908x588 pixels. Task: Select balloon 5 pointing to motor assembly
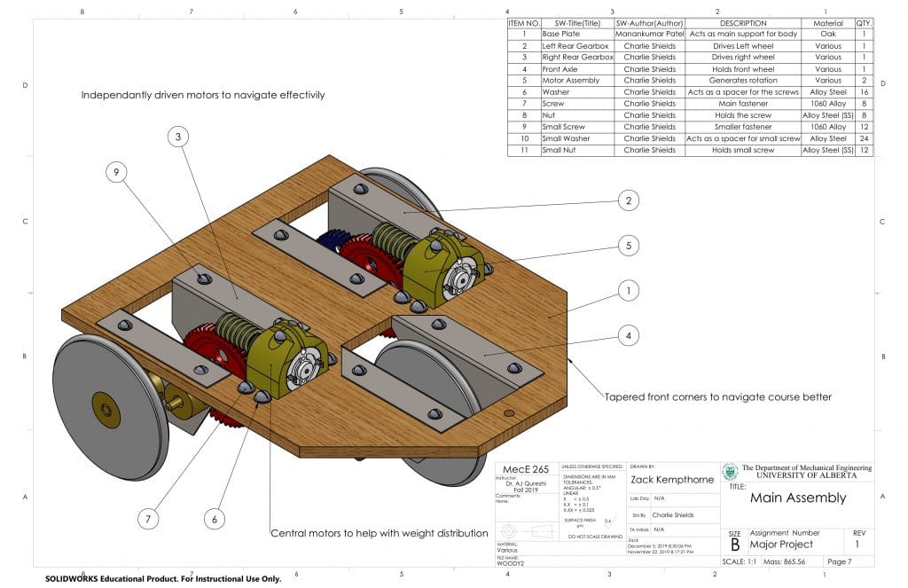tap(628, 246)
